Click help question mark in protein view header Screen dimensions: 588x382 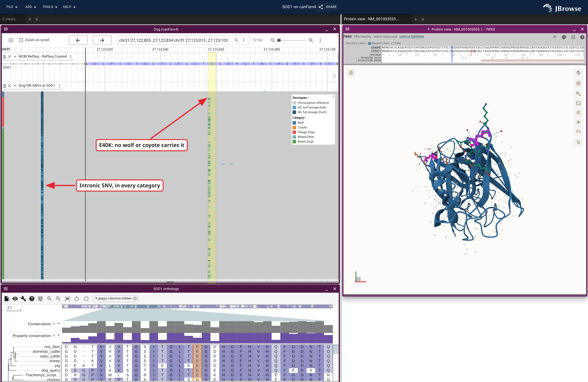[582, 37]
